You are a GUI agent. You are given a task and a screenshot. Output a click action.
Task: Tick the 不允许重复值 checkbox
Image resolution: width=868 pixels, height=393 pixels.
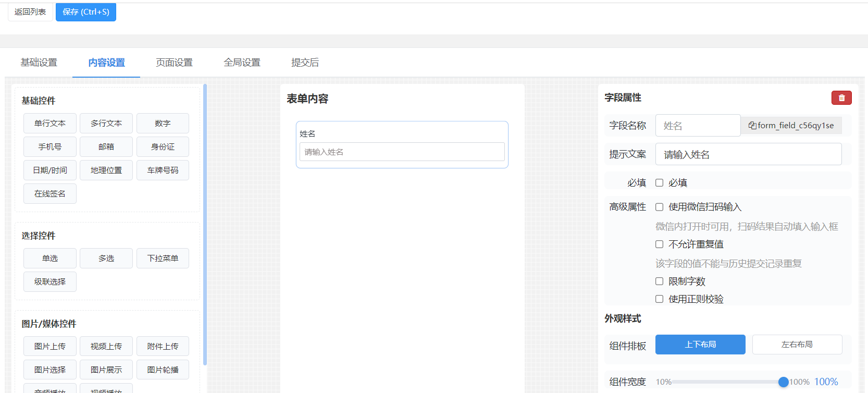pyautogui.click(x=659, y=244)
